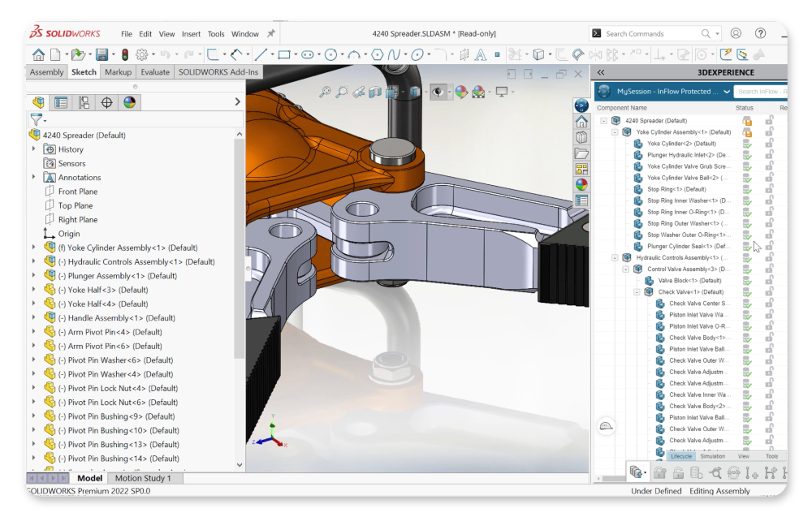Expand Plunger Assembly<1> in the tree
This screenshot has height=517, width=812.
34,276
